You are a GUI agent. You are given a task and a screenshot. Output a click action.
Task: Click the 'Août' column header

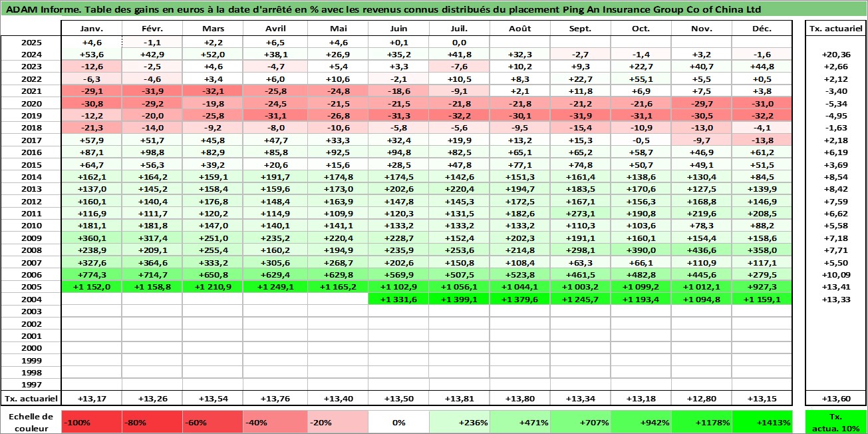(520, 29)
